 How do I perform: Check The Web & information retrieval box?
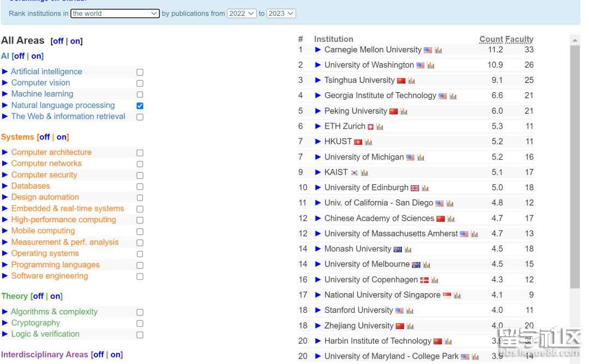tap(140, 117)
